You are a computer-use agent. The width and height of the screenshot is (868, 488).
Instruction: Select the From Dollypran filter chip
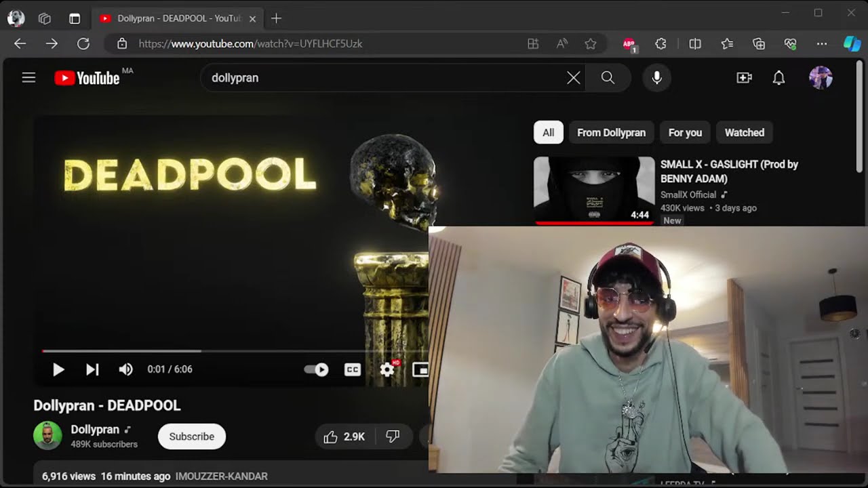(611, 133)
